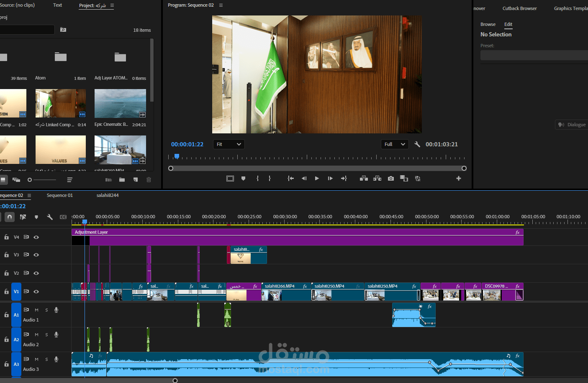This screenshot has height=383, width=588.
Task: Hide V2 track output
Action: (36, 273)
